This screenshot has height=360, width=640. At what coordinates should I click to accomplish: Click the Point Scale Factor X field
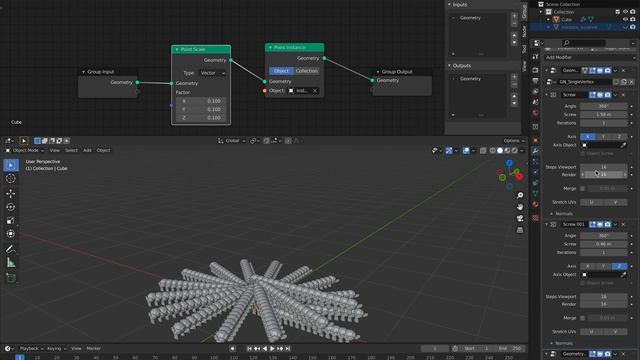(x=201, y=101)
